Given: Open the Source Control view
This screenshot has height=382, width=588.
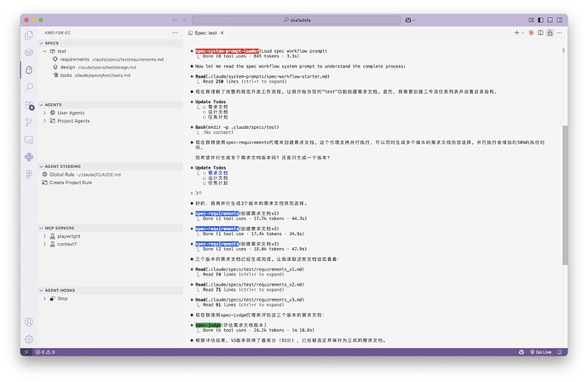Looking at the screenshot, I should coord(29,122).
